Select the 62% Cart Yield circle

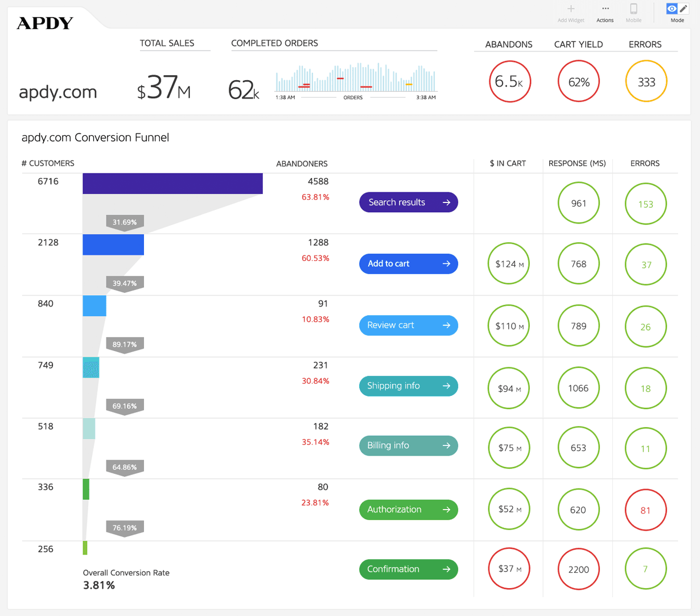point(579,82)
